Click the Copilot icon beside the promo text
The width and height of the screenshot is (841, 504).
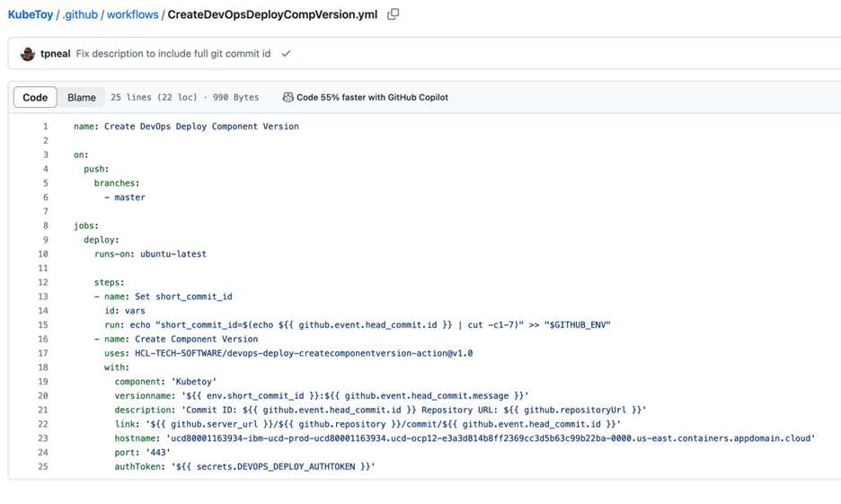click(x=288, y=97)
